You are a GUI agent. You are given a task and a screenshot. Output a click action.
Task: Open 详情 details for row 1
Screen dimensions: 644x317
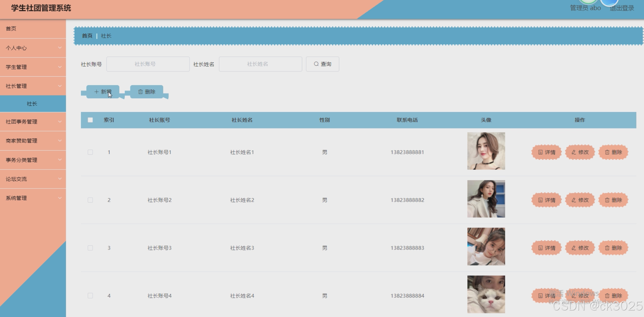point(547,152)
